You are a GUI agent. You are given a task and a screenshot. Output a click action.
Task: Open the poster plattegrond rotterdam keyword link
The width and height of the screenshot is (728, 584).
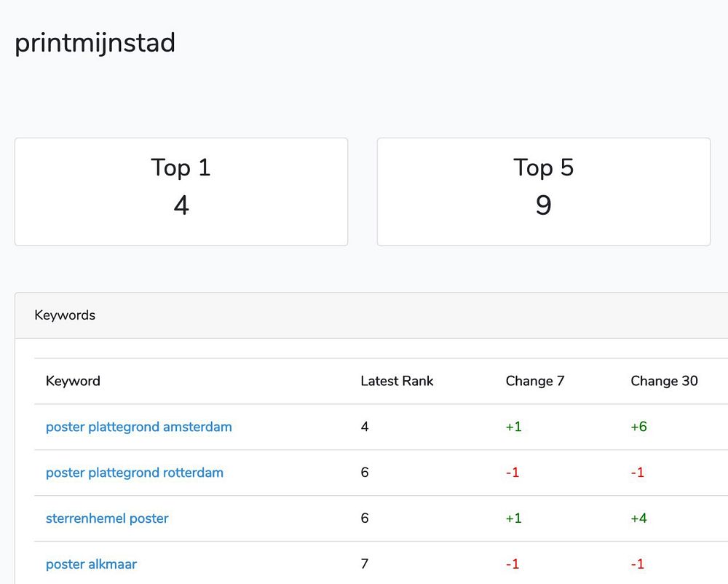click(135, 473)
